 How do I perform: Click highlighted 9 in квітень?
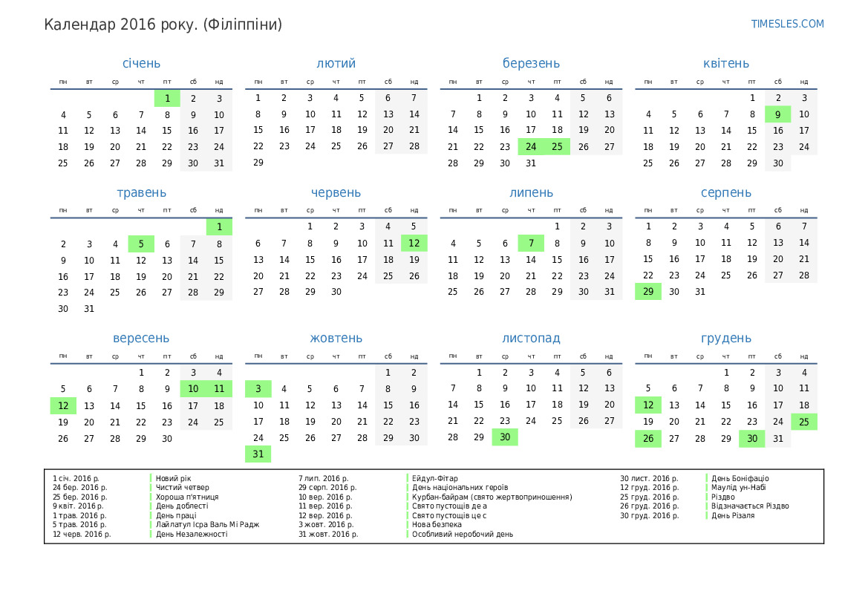pos(777,114)
